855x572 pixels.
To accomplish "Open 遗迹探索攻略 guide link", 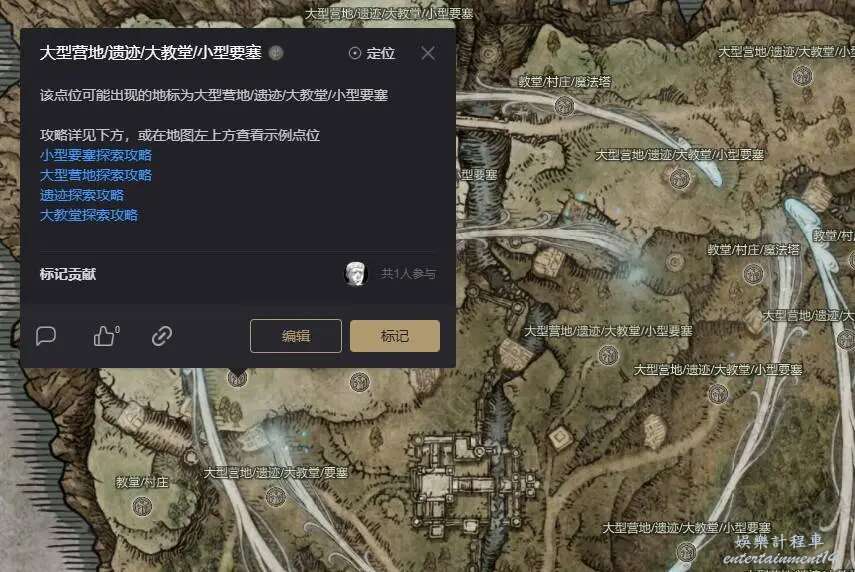I will [82, 195].
